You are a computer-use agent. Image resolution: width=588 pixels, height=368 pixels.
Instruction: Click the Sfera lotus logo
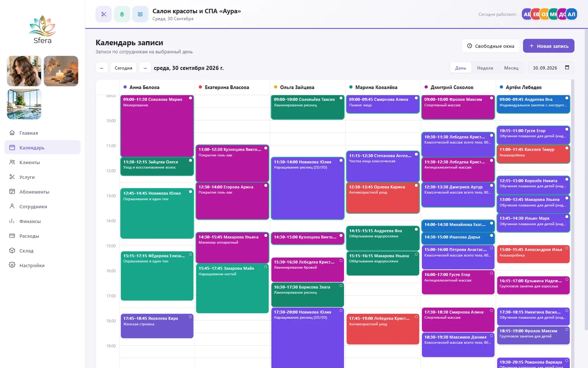pyautogui.click(x=42, y=29)
